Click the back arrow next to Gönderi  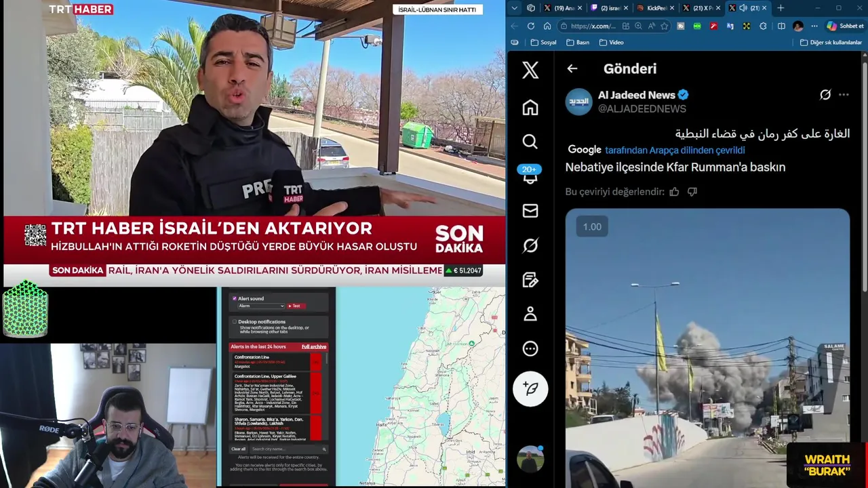(572, 68)
